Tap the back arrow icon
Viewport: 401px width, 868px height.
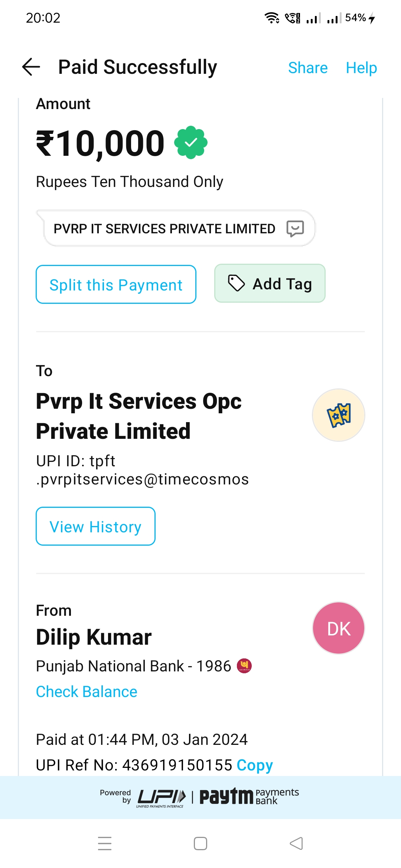click(31, 67)
